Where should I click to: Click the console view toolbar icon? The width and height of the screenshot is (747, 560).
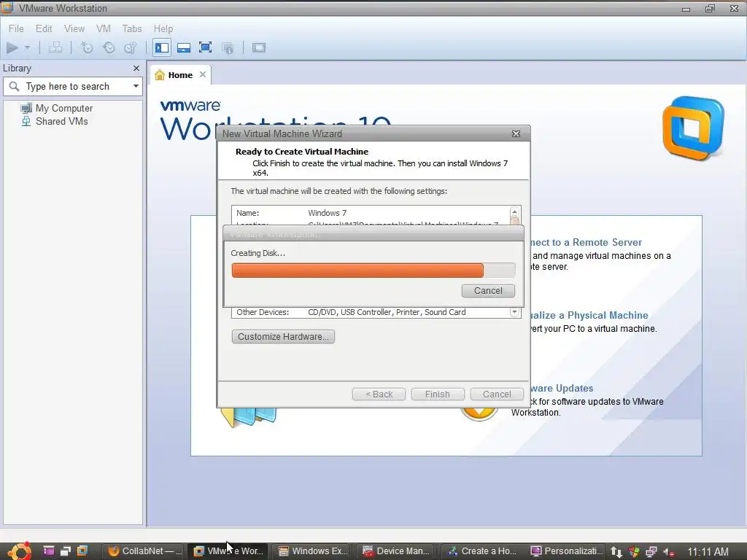point(259,47)
